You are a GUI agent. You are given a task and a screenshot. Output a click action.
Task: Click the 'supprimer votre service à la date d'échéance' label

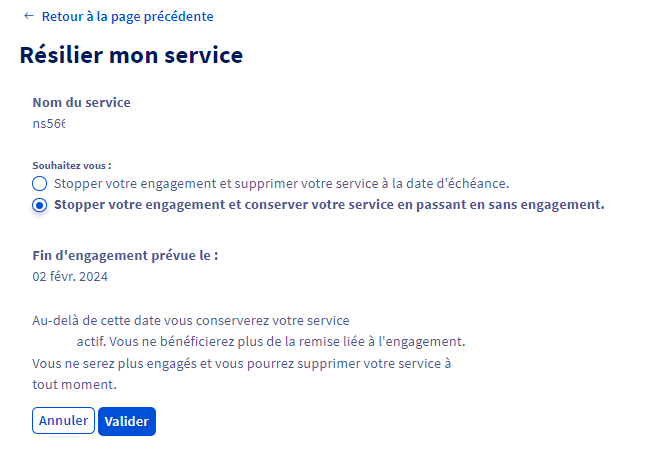point(281,184)
